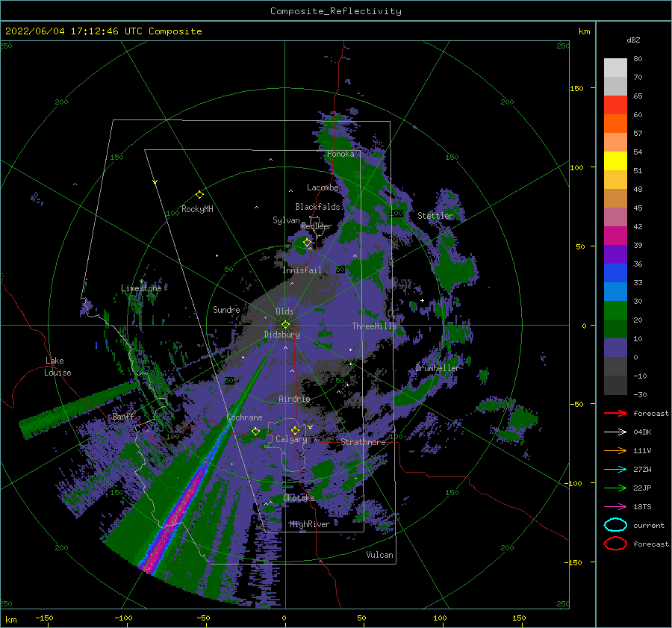
Task: Click the green echo band west of Banff
Action: pyautogui.click(x=79, y=410)
